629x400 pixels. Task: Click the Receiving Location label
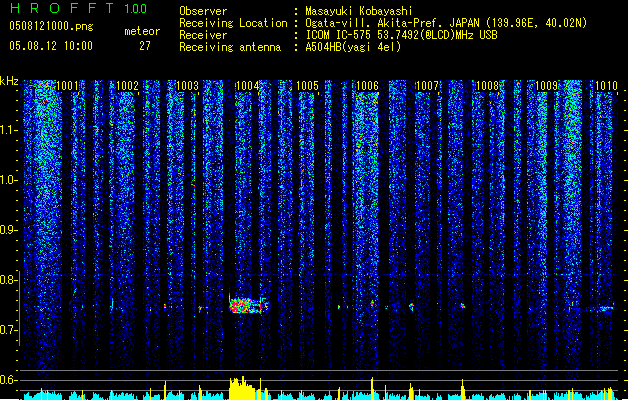coord(233,23)
